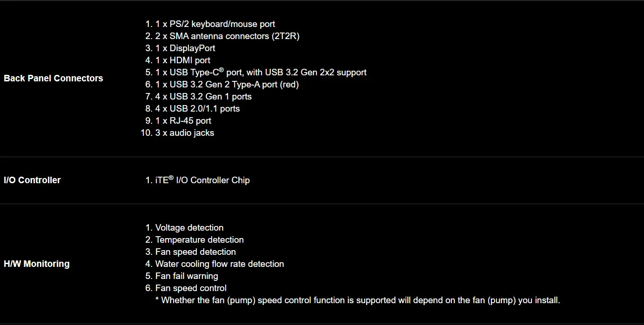Click the Back Panel Connectors heading
Viewport: 644px width, 325px height.
[x=54, y=78]
